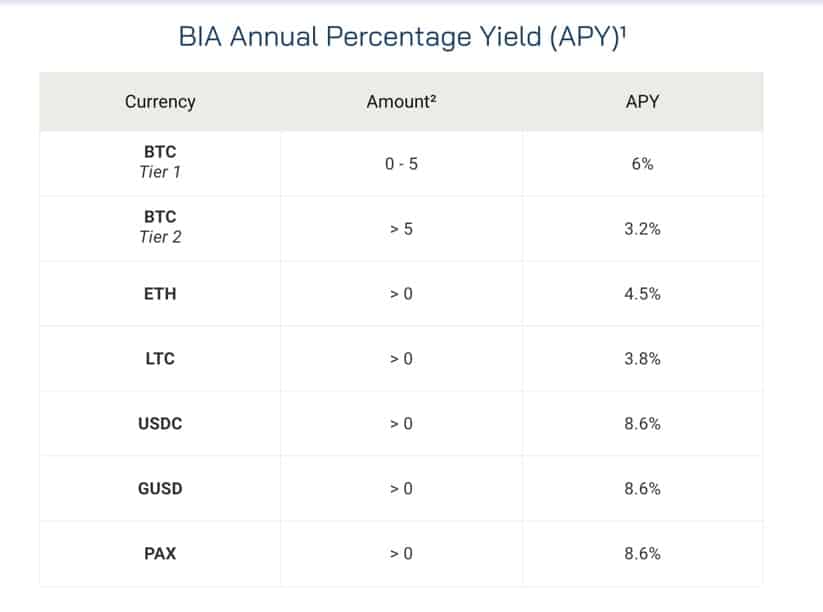Click the PAX currency cell
The width and height of the screenshot is (823, 612).
tap(160, 553)
